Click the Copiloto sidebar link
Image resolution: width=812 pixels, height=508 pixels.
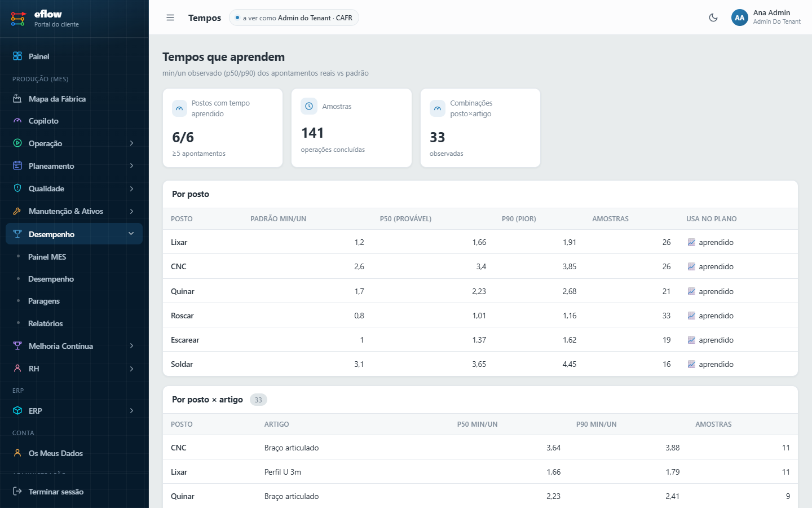click(43, 121)
